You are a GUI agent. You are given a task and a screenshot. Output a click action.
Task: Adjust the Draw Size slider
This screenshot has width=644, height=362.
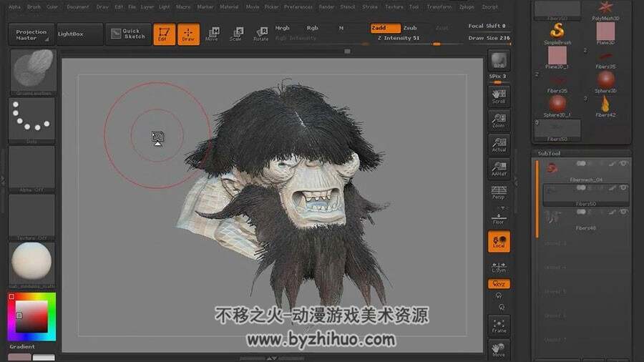click(x=489, y=39)
